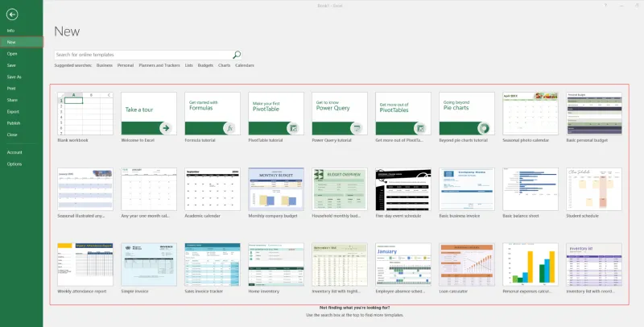The height and width of the screenshot is (327, 644).
Task: Click the Business suggested search link
Action: click(105, 64)
